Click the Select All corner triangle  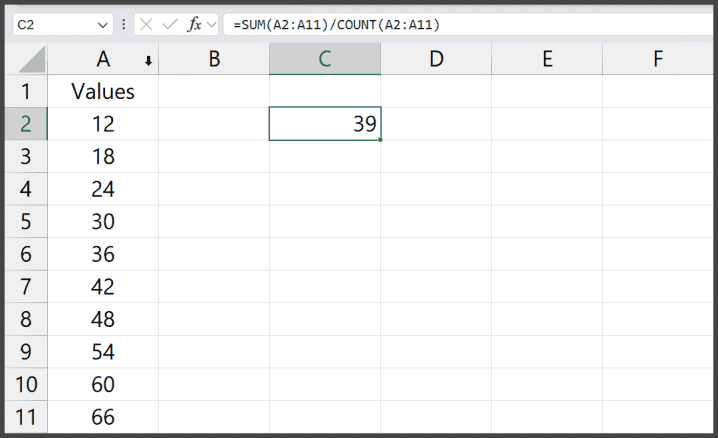(33, 60)
